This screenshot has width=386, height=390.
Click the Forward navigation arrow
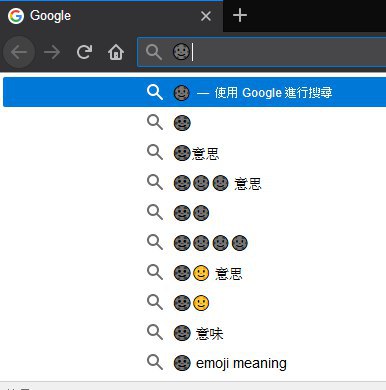(52, 52)
